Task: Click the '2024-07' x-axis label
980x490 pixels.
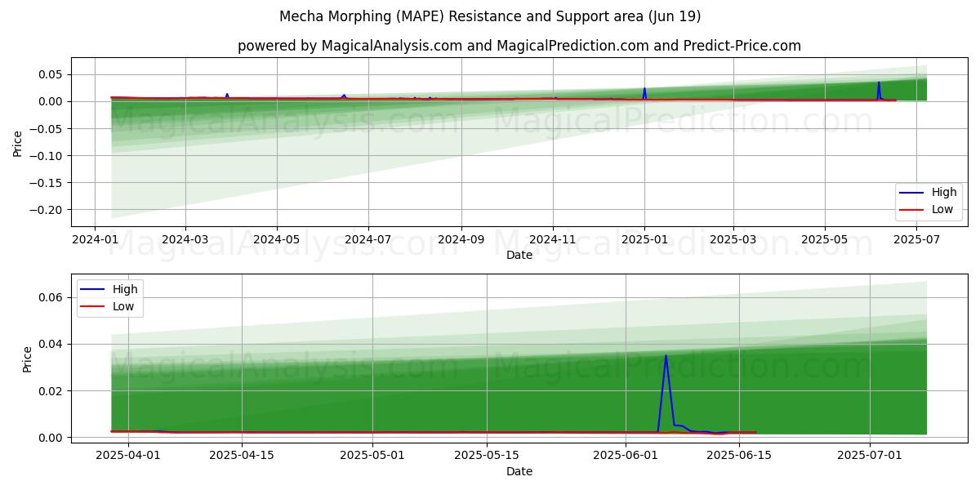Action: tap(367, 239)
